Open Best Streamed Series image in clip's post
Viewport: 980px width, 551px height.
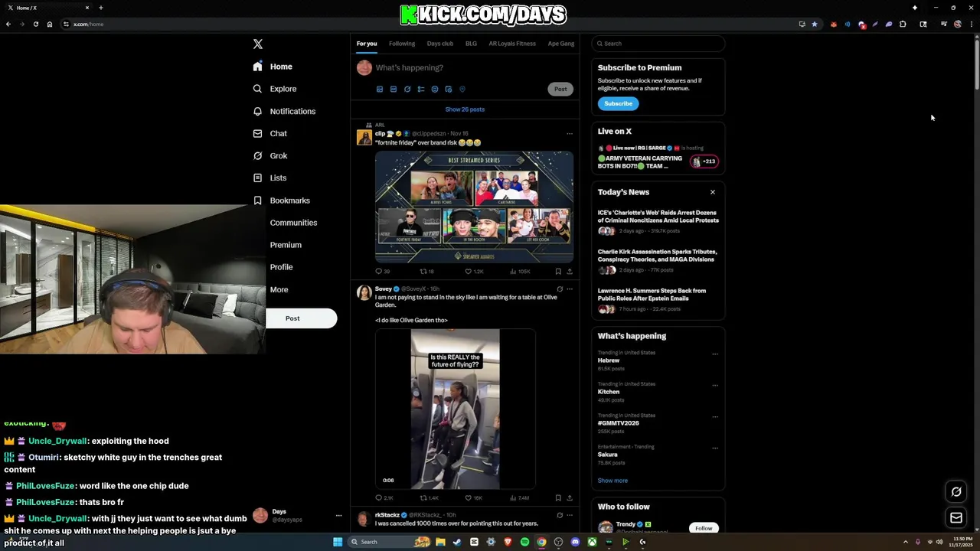[474, 207]
